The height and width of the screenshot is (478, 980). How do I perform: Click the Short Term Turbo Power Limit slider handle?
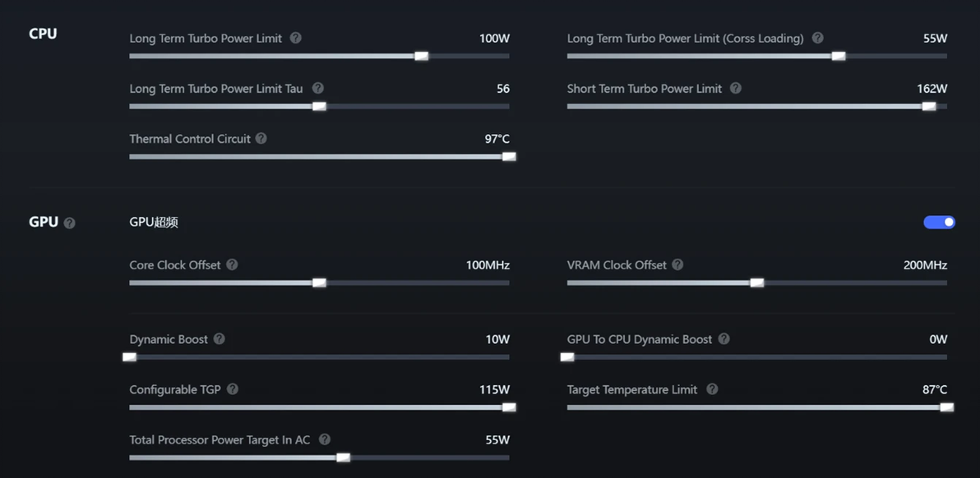point(929,106)
